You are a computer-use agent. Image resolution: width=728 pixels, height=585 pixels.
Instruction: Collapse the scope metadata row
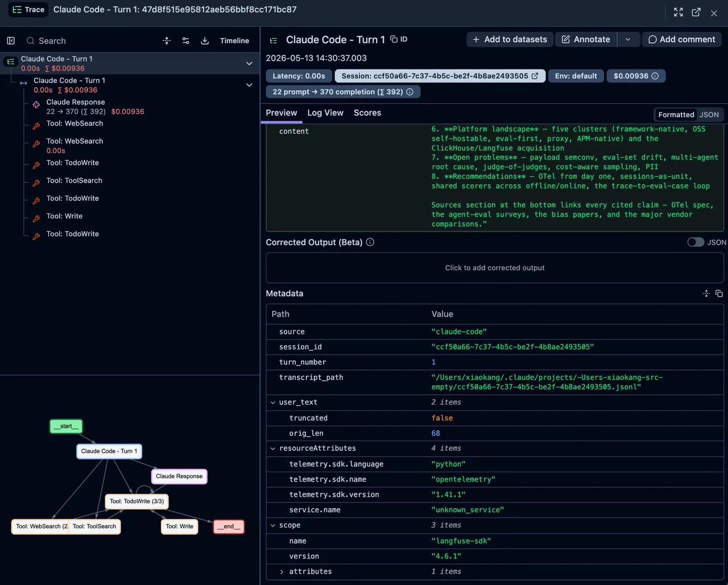point(273,525)
